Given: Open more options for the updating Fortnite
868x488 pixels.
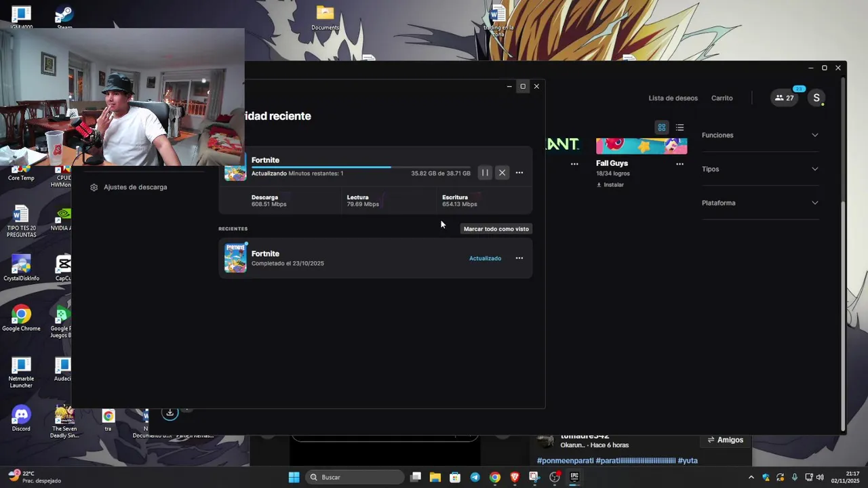Looking at the screenshot, I should pos(519,173).
